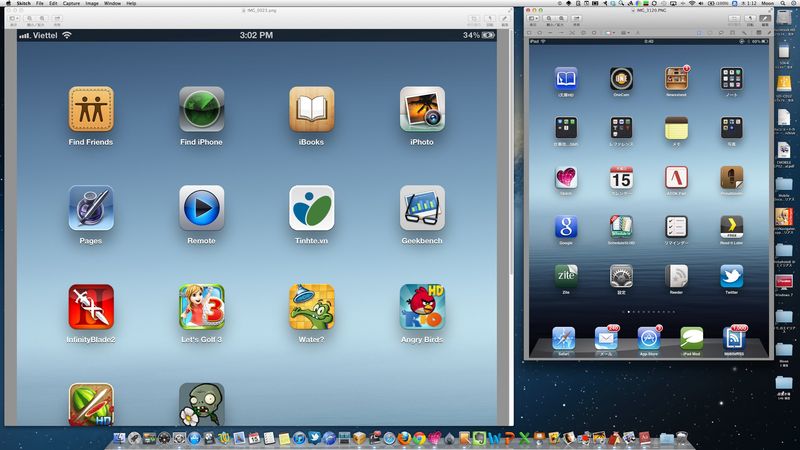Tap the Tinhte.vn app icon
800x450 pixels.
pyautogui.click(x=312, y=208)
